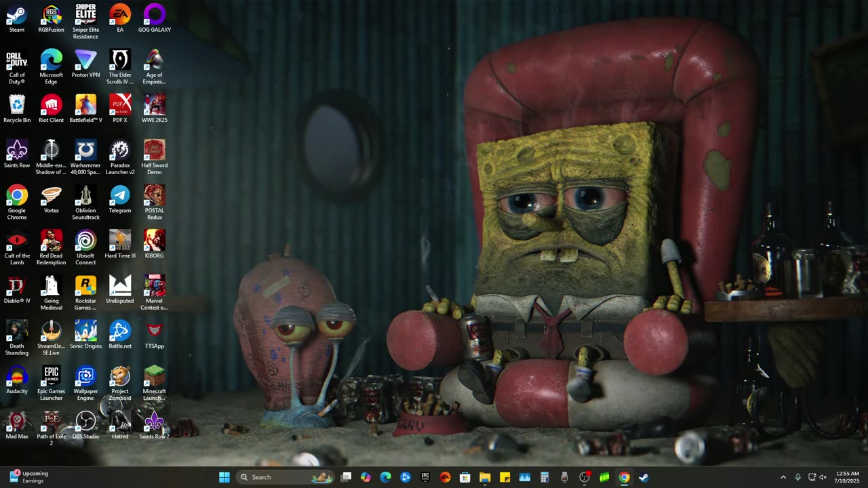Select the Rockstar Games Launcher icon
Image resolution: width=868 pixels, height=488 pixels.
point(85,293)
